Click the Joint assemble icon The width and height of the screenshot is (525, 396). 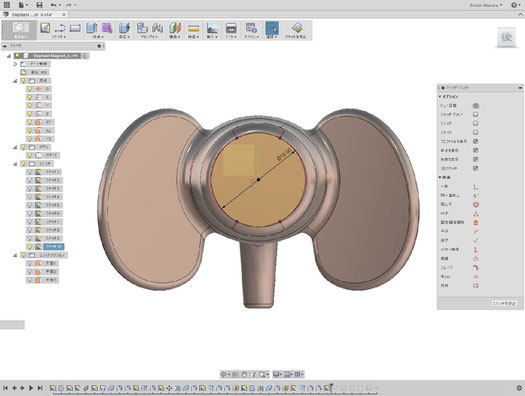pos(157,28)
